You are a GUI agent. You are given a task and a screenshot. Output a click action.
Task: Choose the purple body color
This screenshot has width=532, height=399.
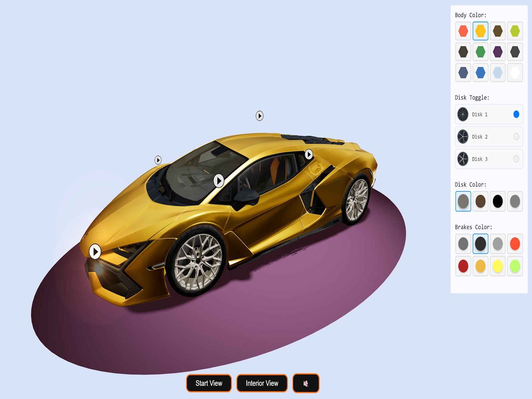(498, 52)
